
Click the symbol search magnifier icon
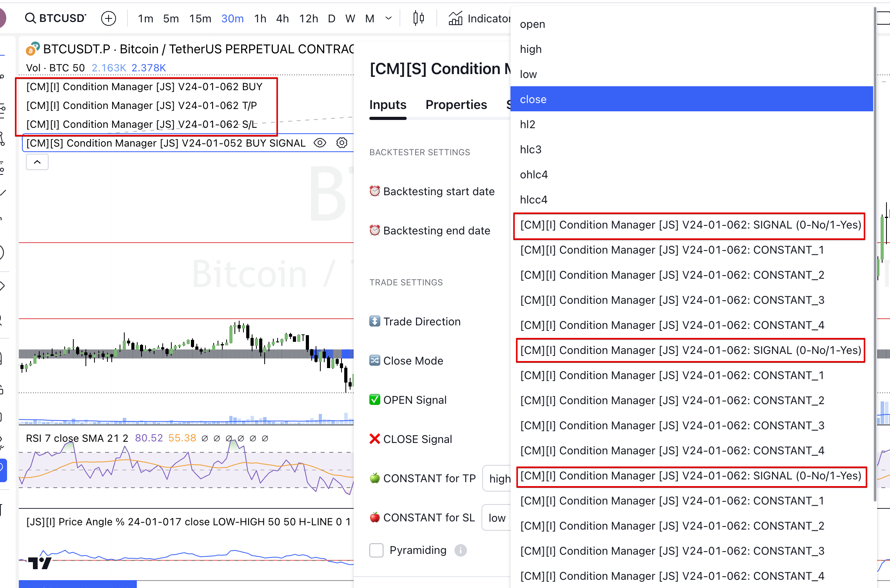coord(30,18)
